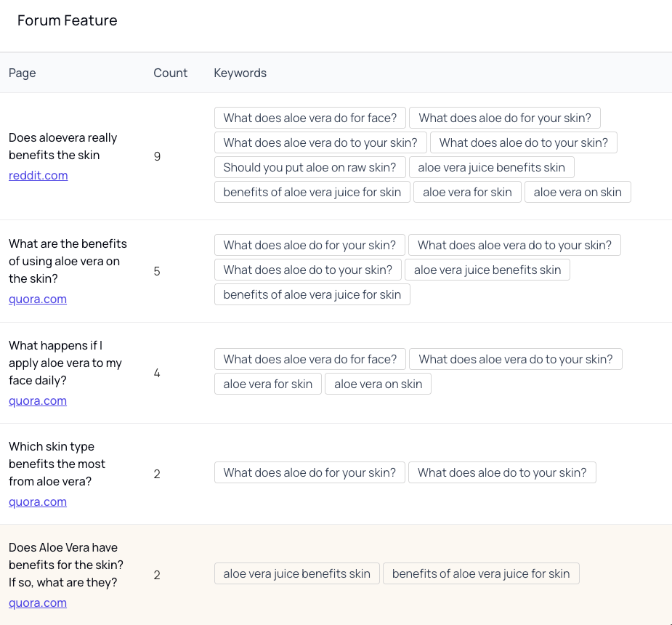Select "aloe vera on skin" tag in reddit row
Viewport: 672px width, 625px height.
tap(578, 192)
